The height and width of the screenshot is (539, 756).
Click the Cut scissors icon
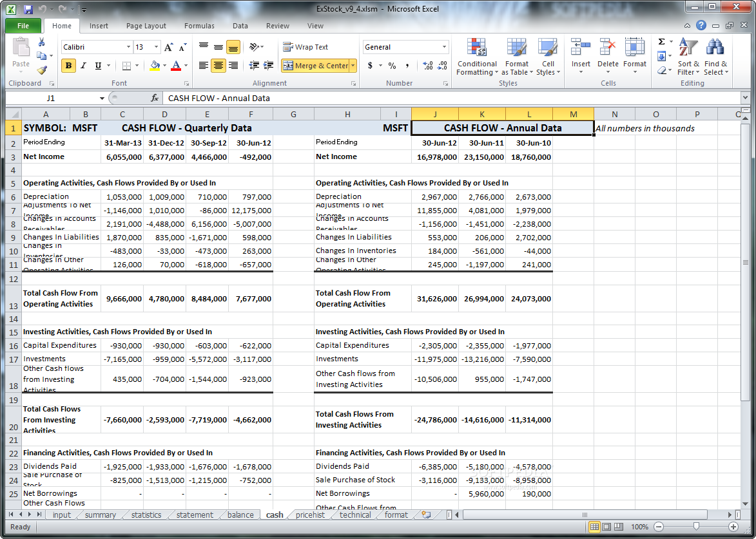[41, 43]
